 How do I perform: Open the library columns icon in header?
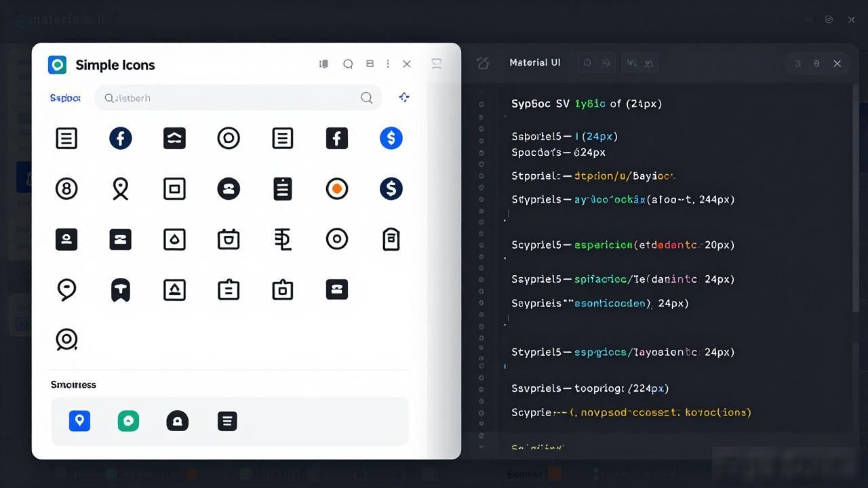click(323, 64)
